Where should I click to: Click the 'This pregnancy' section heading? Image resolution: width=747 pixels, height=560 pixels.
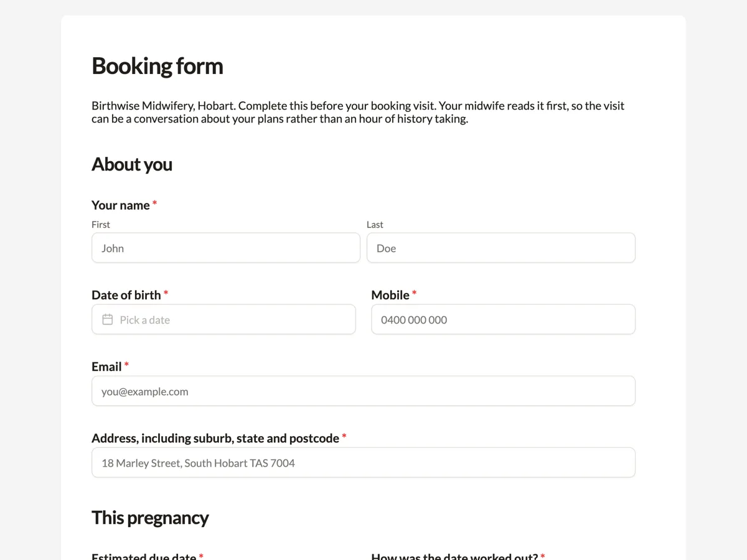(x=150, y=518)
